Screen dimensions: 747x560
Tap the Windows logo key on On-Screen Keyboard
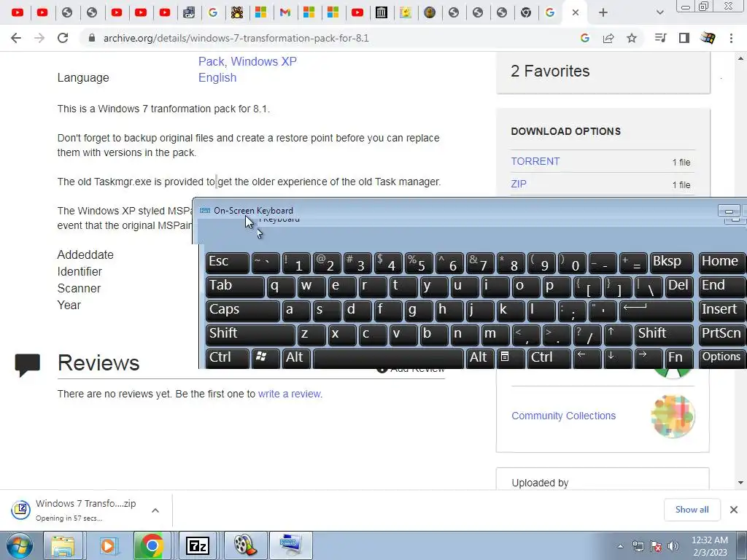pos(265,358)
